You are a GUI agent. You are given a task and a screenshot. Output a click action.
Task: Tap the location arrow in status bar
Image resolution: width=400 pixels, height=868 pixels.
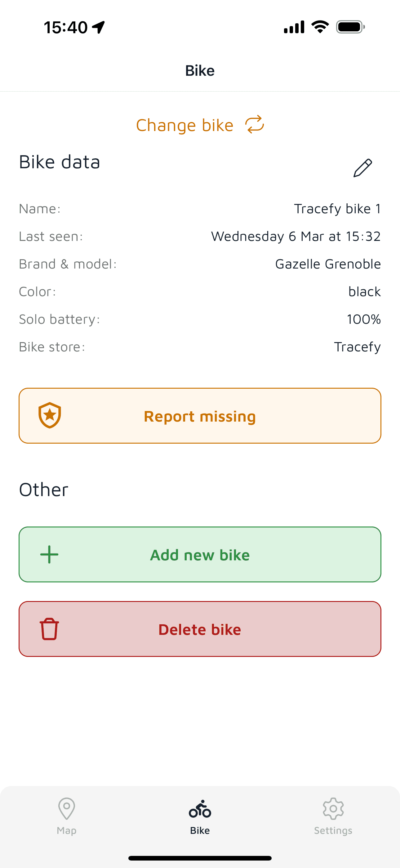[99, 27]
